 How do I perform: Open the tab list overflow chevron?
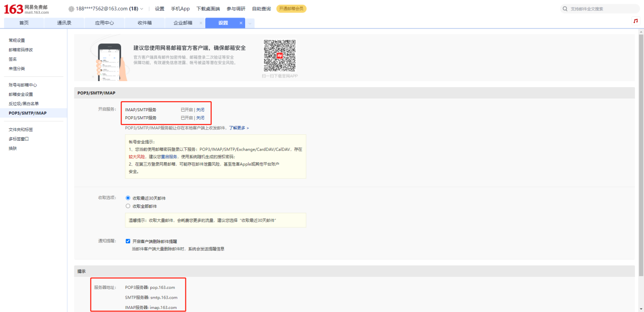click(250, 24)
